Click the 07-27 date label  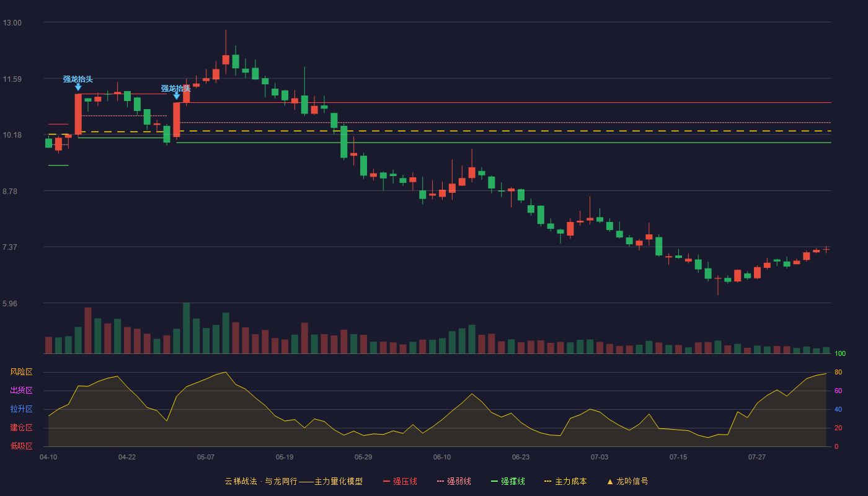(x=757, y=457)
